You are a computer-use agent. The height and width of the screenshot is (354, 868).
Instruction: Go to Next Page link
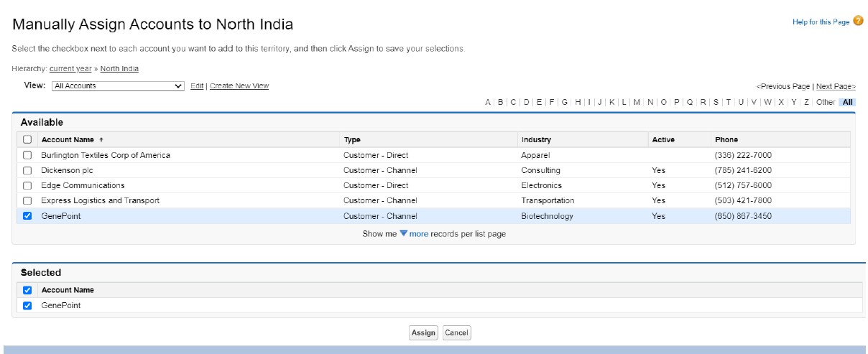[x=836, y=86]
